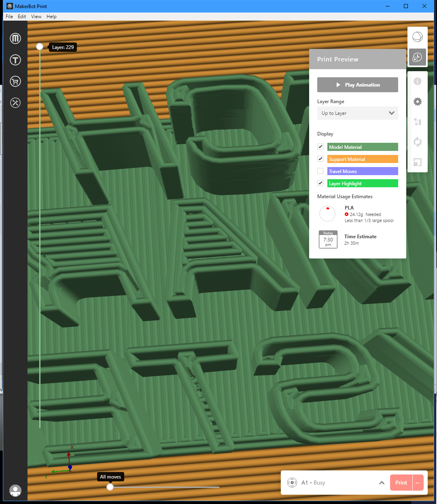This screenshot has width=437, height=504.
Task: Open the Help menu
Action: [x=51, y=17]
